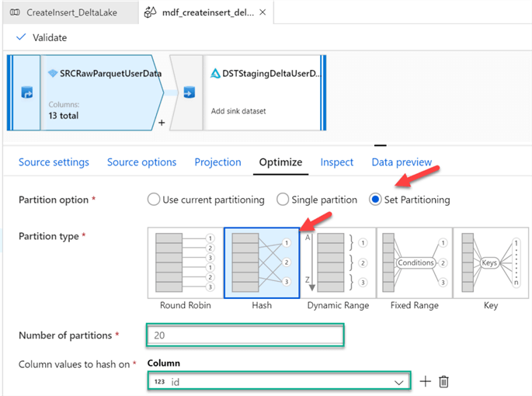
Task: Add another hash column with plus icon
Action: [425, 381]
